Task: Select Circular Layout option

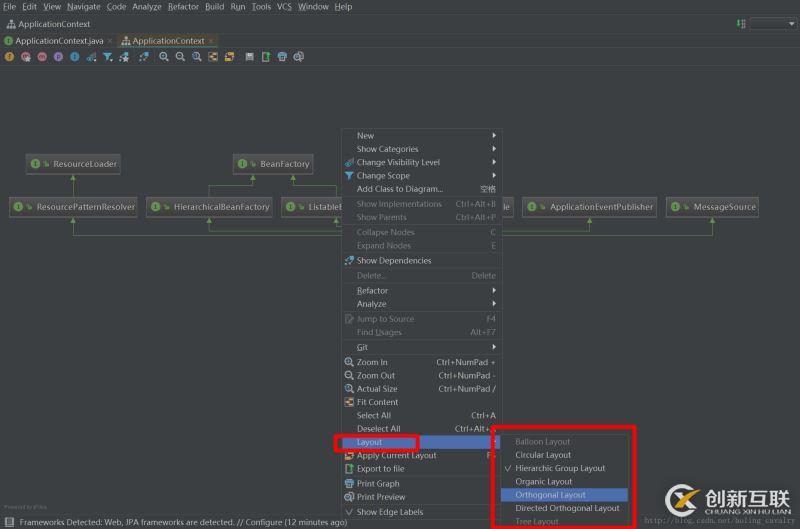Action: (x=564, y=455)
